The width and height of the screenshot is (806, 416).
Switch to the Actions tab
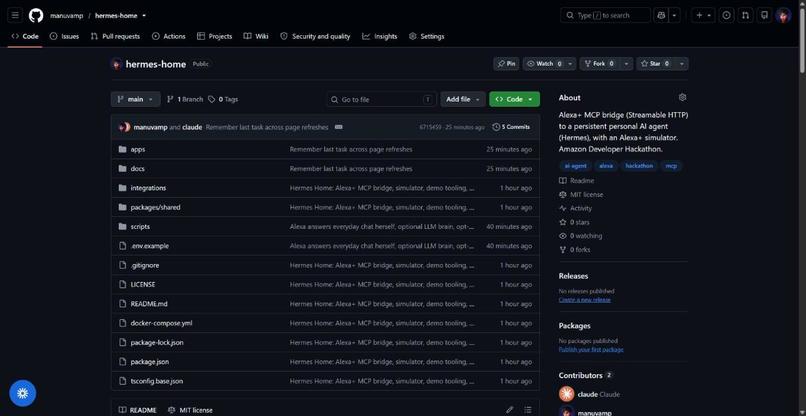pyautogui.click(x=169, y=37)
